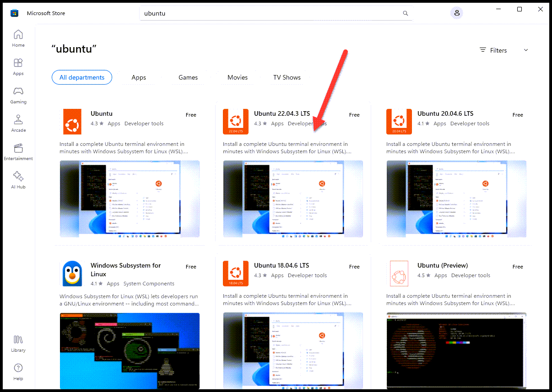
Task: Open the Ubuntu 22.04.3 LTS title
Action: pos(282,113)
